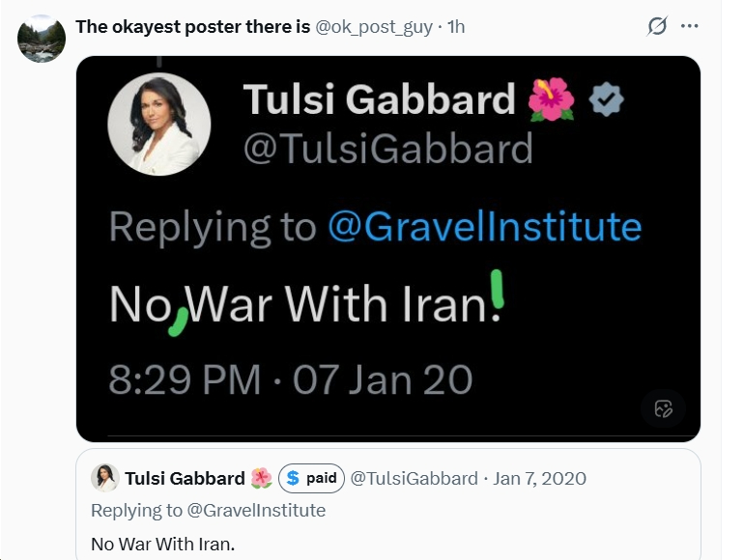Open the okayest poster's profile avatar
The width and height of the screenshot is (744, 560).
click(x=42, y=39)
